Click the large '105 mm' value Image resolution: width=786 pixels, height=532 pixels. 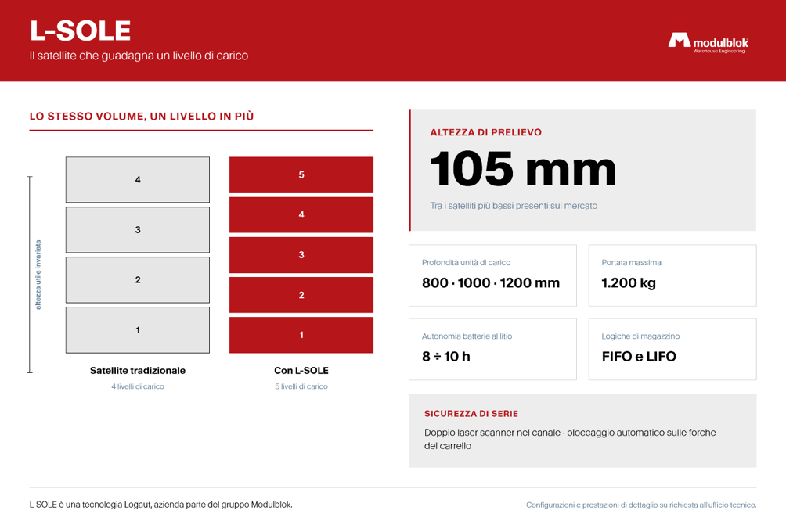click(523, 169)
